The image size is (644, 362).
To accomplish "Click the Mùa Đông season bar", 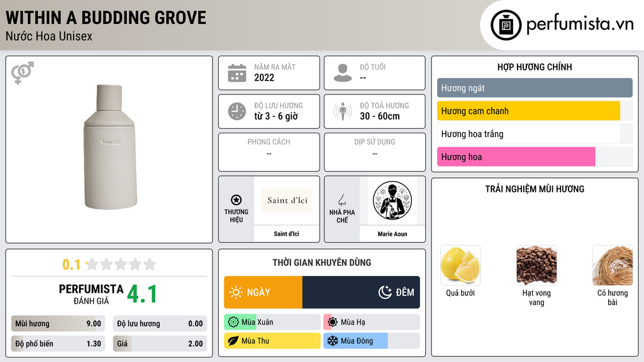I will 372,341.
